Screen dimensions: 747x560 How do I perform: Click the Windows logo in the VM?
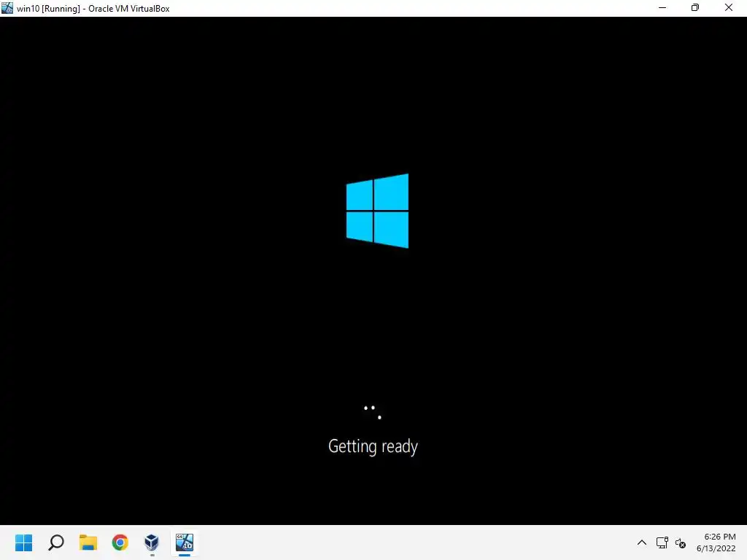click(377, 211)
